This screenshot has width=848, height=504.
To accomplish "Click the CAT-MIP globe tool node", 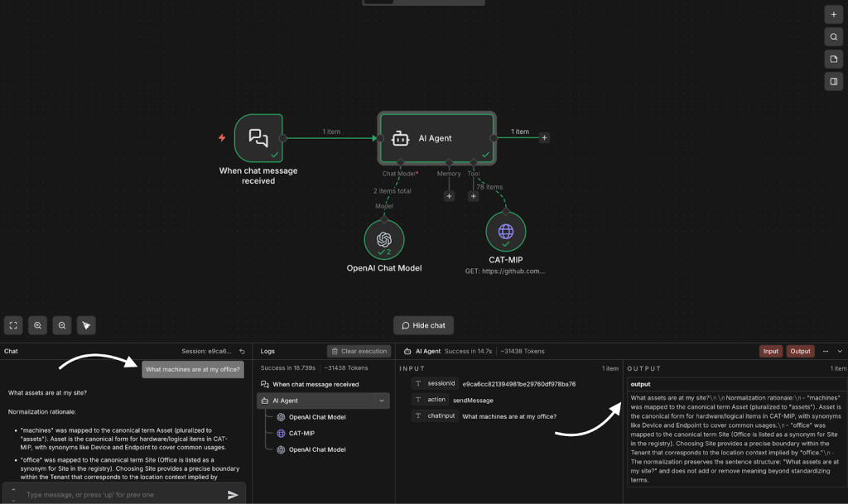I will click(505, 232).
